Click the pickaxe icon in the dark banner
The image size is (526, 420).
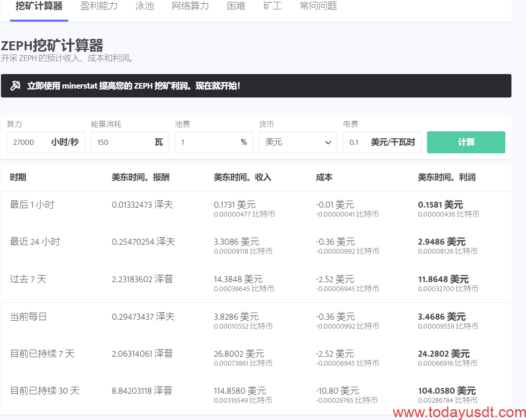click(15, 86)
